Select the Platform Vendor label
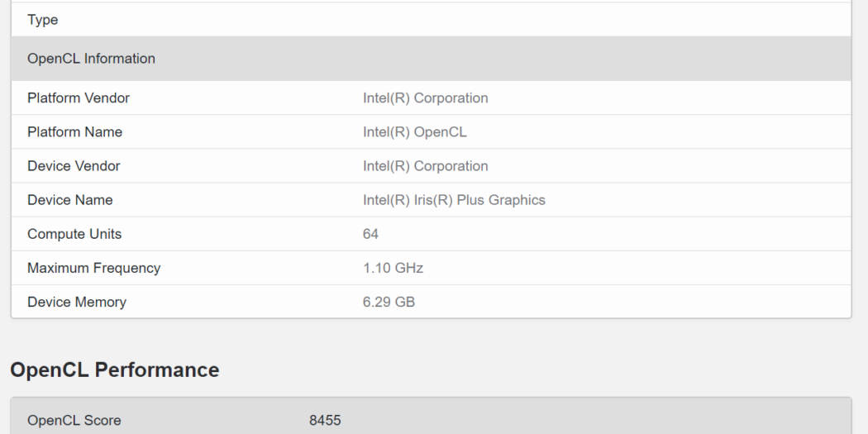 (x=79, y=98)
